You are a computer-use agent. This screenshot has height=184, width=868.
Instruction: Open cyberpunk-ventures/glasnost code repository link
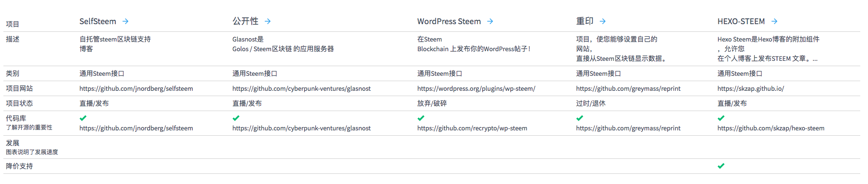tap(302, 128)
